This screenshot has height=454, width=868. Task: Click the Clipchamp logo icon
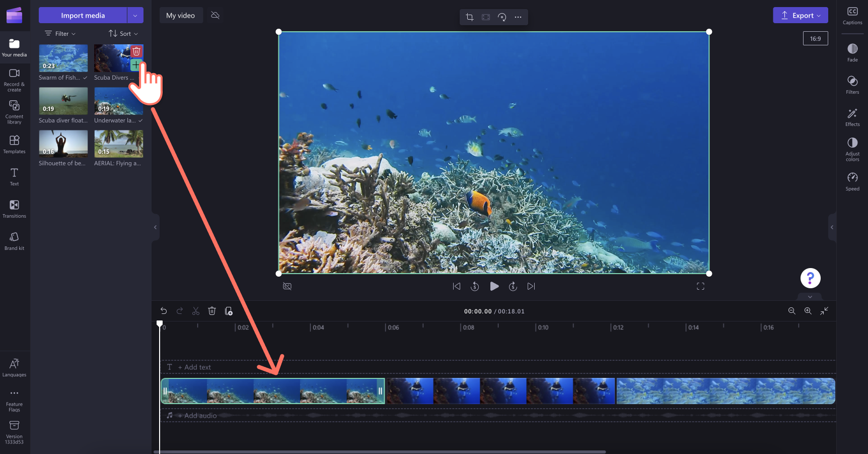tap(14, 15)
